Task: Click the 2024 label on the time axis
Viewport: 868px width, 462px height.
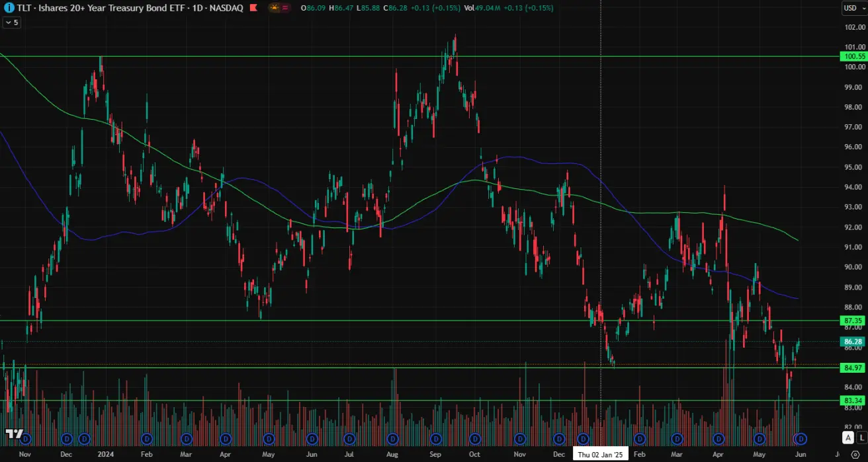Action: pos(105,455)
